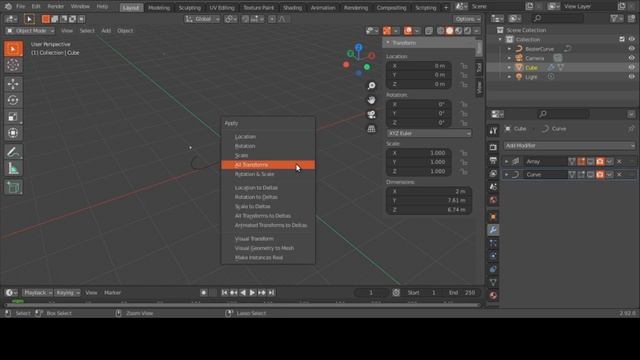Viewport: 640px width, 360px height.
Task: Open the Object Data properties triangle icon
Action: pos(493,282)
